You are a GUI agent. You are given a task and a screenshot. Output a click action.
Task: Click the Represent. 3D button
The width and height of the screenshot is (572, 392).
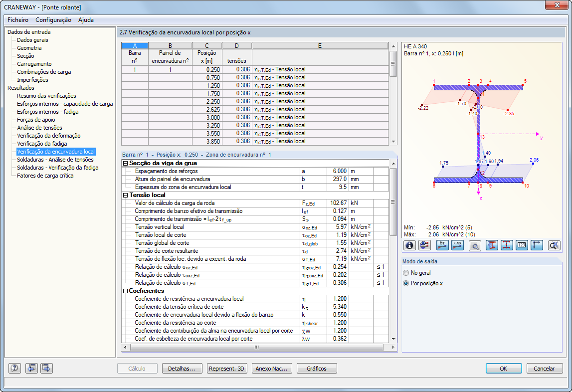pos(227,369)
